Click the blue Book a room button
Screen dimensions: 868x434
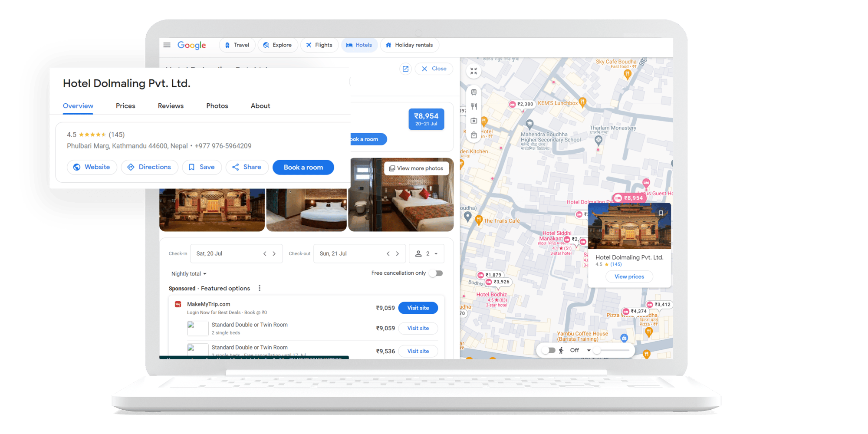tap(303, 168)
